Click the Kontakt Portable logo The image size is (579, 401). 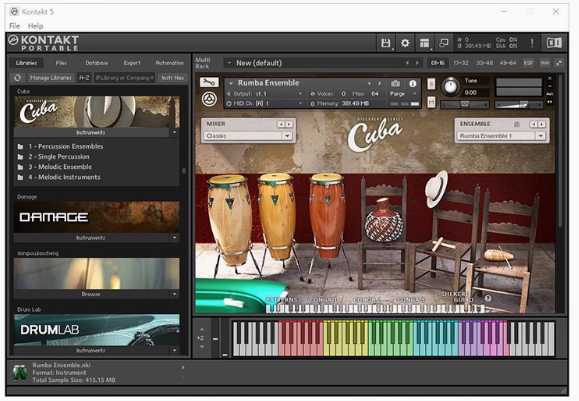pyautogui.click(x=44, y=43)
